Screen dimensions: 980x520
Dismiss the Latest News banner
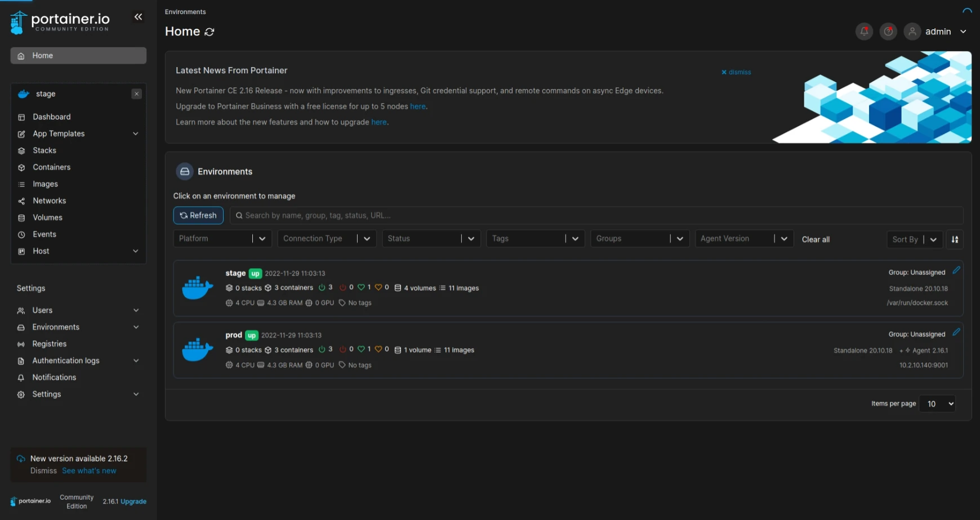tap(736, 72)
